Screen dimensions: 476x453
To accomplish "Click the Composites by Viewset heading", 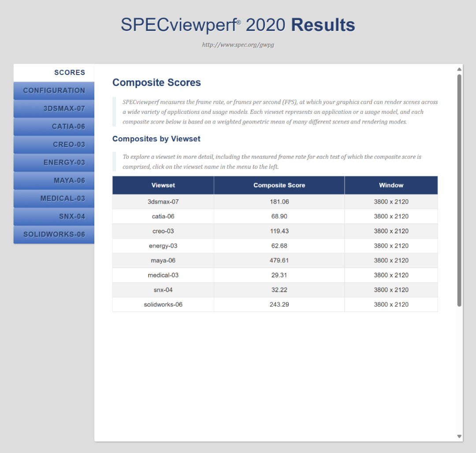I will pyautogui.click(x=156, y=139).
